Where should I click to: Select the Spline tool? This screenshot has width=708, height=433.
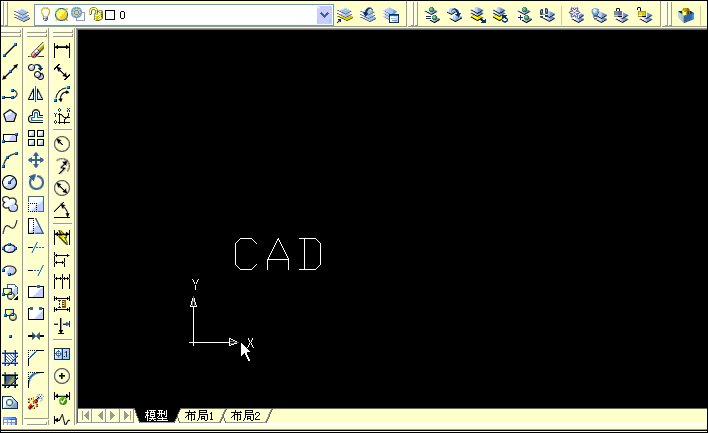click(x=10, y=226)
